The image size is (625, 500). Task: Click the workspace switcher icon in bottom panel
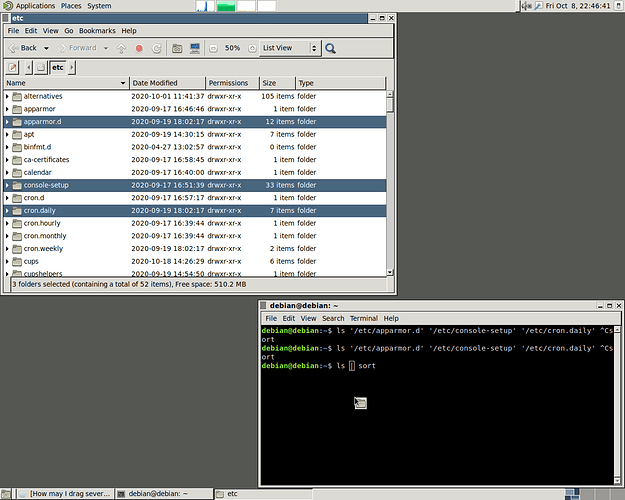tap(572, 494)
